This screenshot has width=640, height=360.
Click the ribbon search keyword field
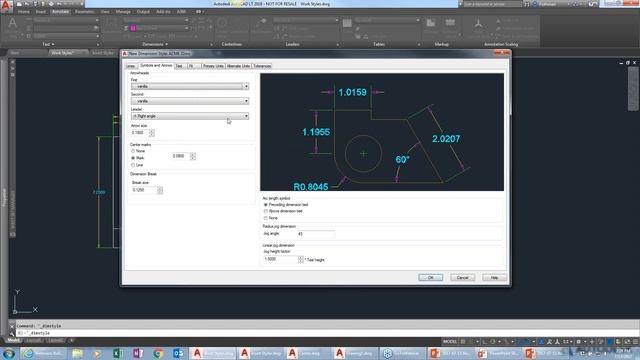click(x=492, y=4)
